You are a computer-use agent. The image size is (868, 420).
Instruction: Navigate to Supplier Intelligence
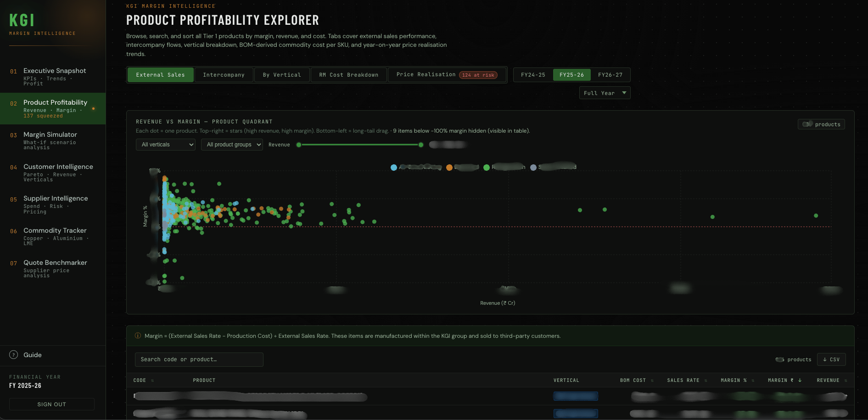pos(53,205)
